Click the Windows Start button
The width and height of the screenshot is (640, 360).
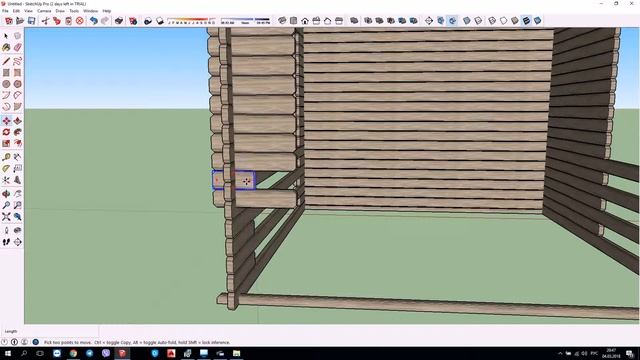(x=8, y=353)
